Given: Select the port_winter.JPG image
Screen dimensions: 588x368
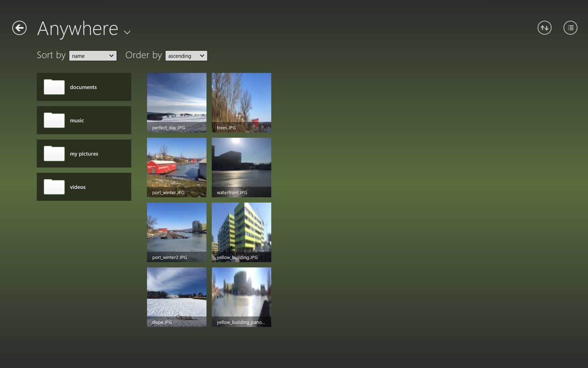Looking at the screenshot, I should pos(177,167).
